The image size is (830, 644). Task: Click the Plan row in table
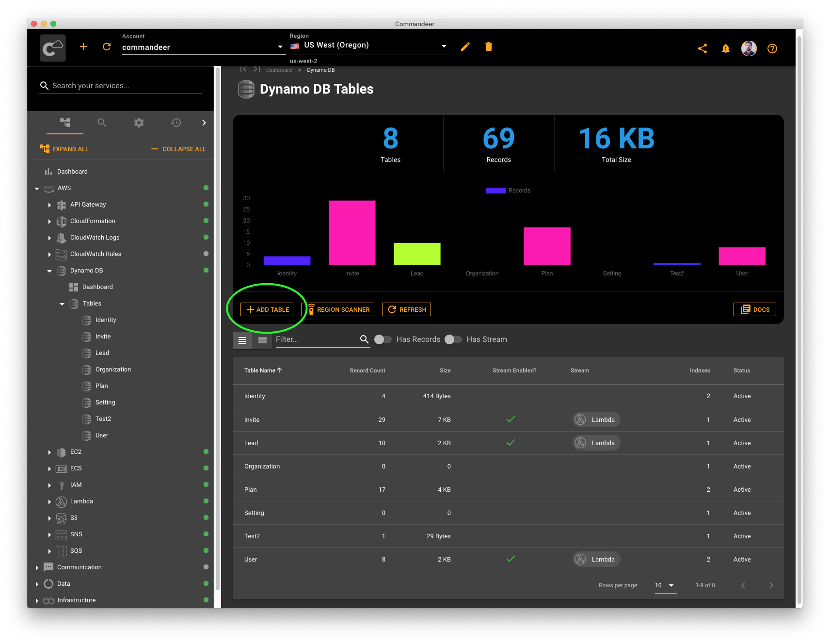[508, 490]
